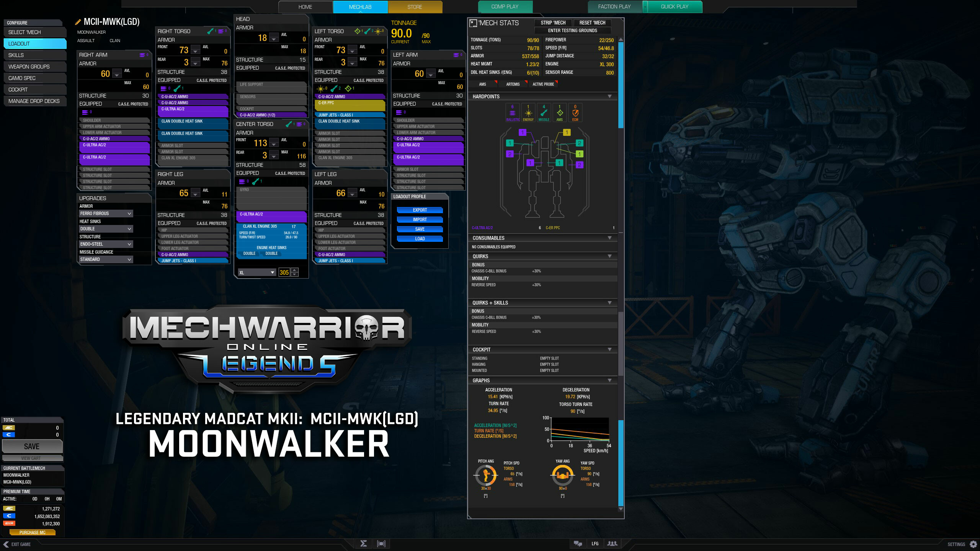Switch to the STORE tab
Viewport: 980px width, 551px height.
pyautogui.click(x=415, y=7)
